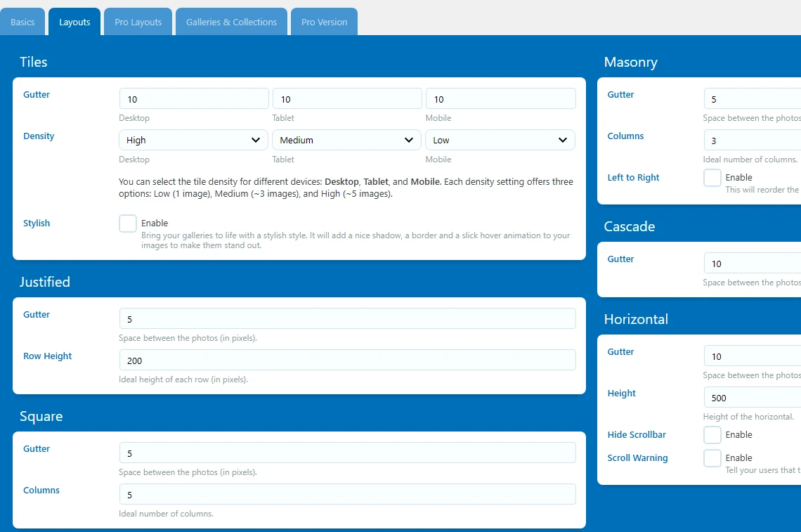Open the Pro Layouts tab

tap(138, 21)
